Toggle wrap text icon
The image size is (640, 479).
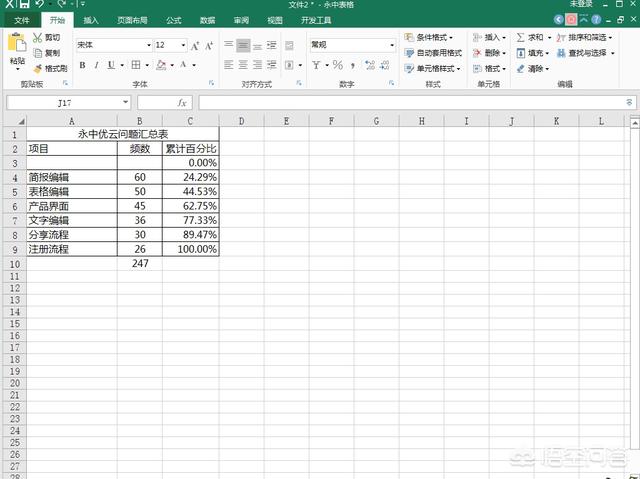coord(289,45)
